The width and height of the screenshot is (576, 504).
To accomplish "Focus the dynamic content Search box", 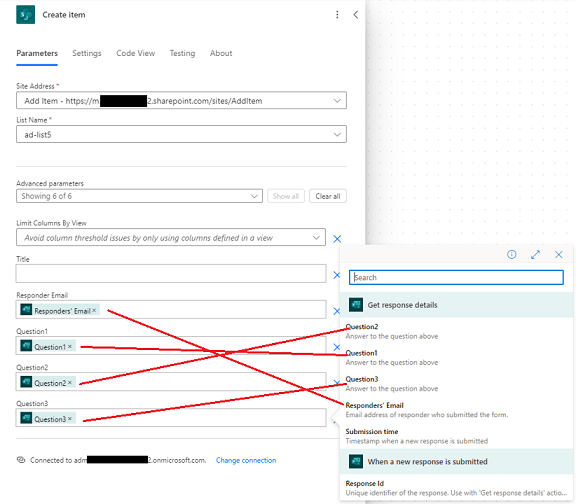I will pos(456,277).
